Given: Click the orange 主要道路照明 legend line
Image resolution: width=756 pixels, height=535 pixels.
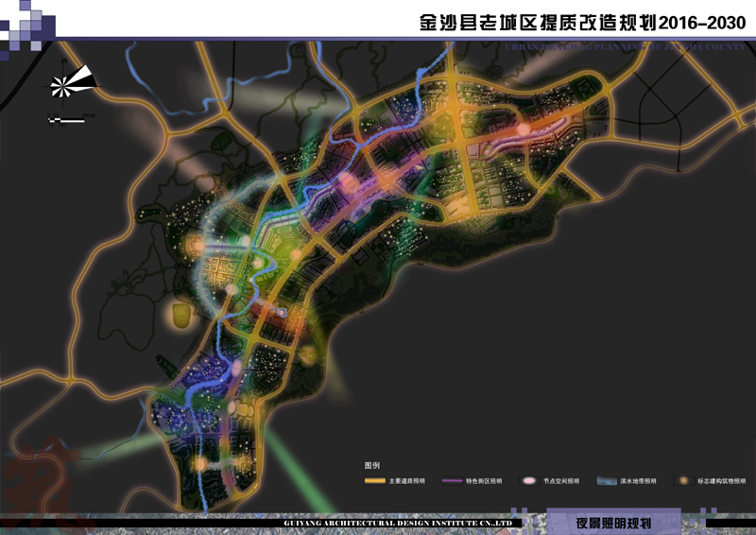Looking at the screenshot, I should 374,481.
